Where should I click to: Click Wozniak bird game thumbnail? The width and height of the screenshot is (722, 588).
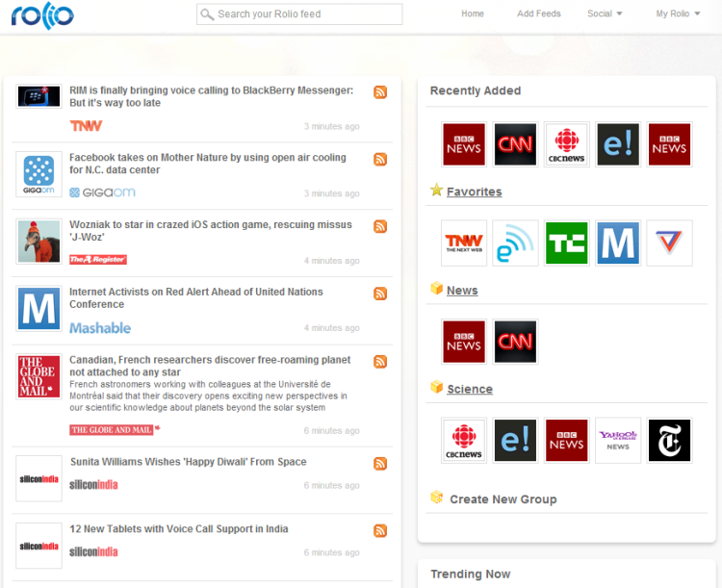(x=39, y=242)
